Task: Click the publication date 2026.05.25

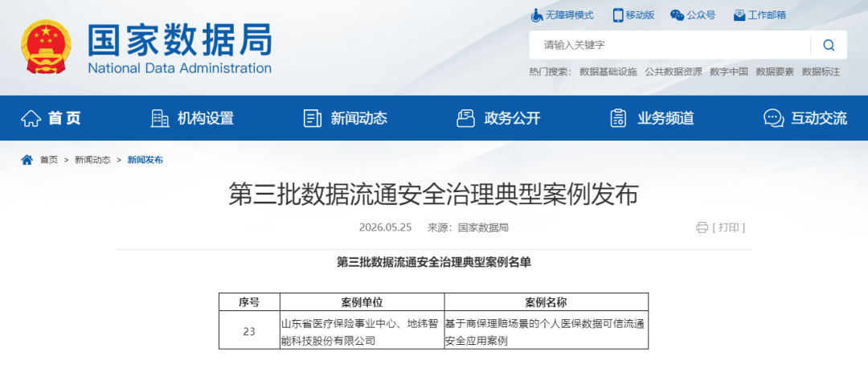Action: click(x=385, y=228)
